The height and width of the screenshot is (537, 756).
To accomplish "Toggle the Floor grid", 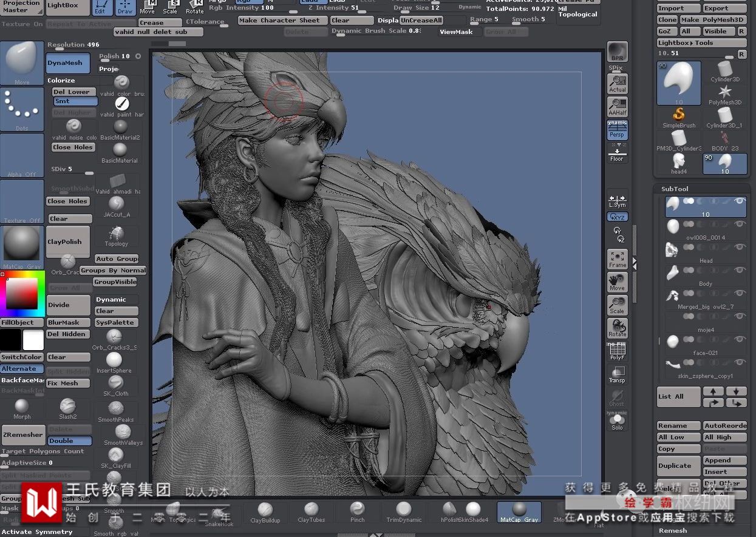I will point(618,153).
